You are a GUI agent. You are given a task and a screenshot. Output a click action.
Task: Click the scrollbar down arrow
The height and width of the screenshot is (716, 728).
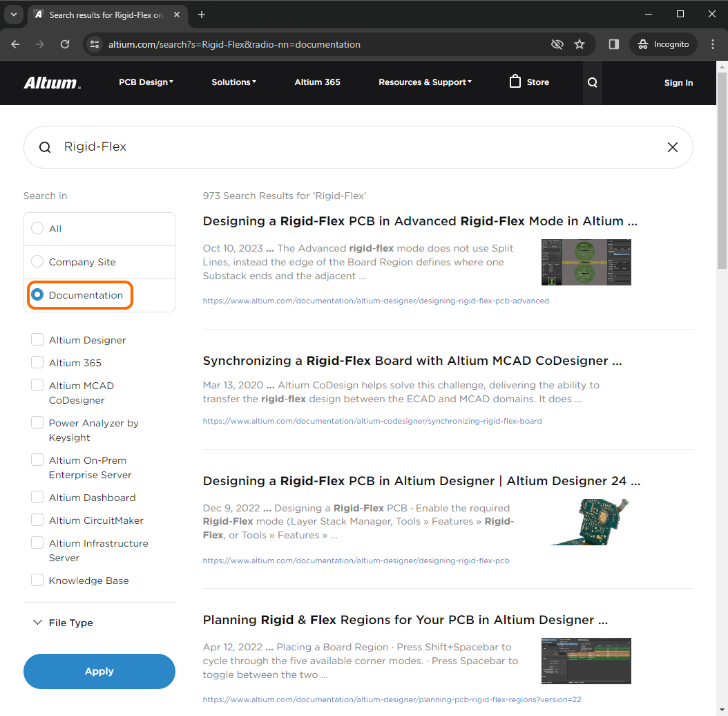coord(722,710)
